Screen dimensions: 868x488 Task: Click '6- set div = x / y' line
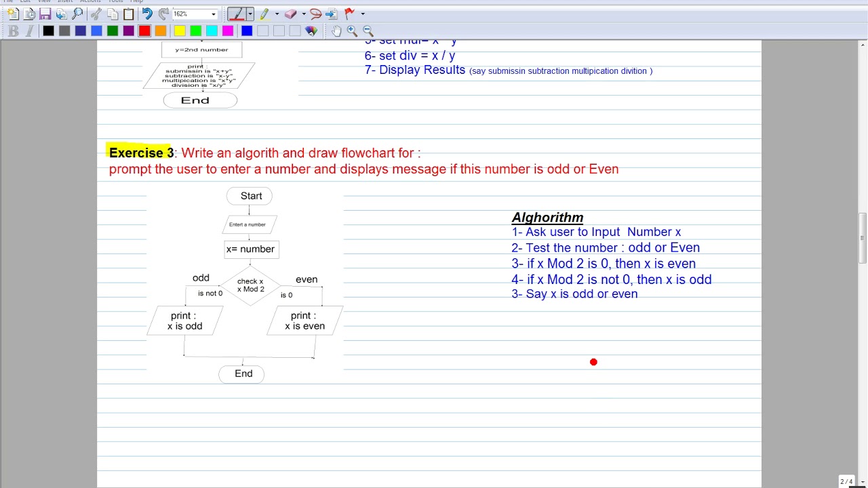[x=410, y=56]
